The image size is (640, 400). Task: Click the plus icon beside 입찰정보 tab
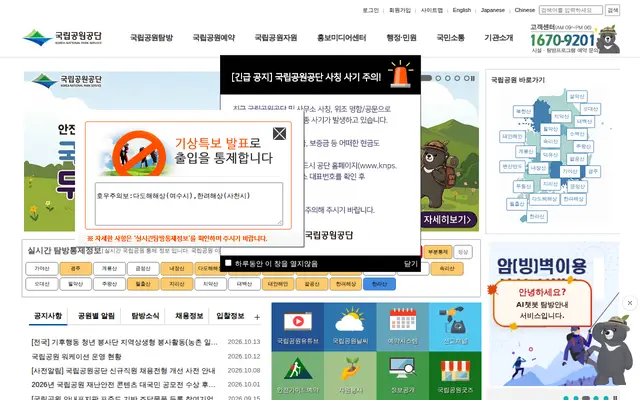(x=257, y=317)
